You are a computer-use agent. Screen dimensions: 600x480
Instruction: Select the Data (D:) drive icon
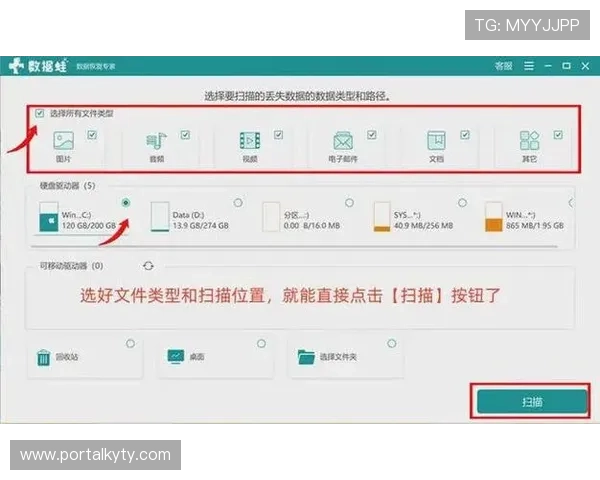tap(160, 217)
